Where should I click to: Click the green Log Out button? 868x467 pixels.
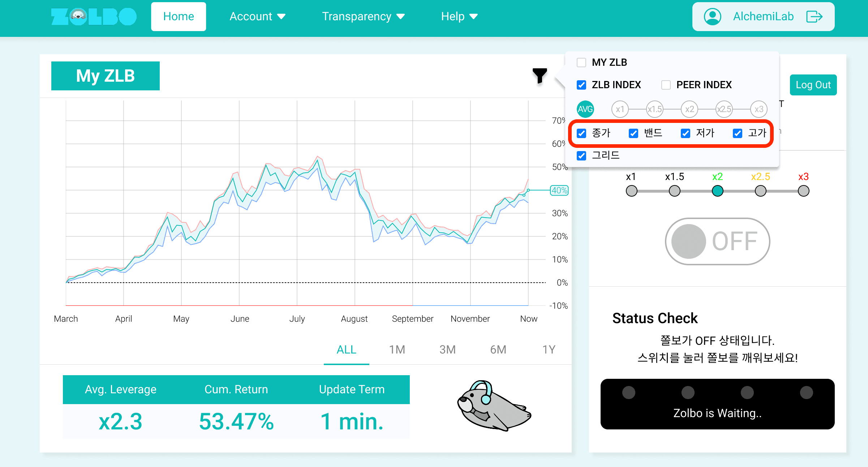click(813, 85)
